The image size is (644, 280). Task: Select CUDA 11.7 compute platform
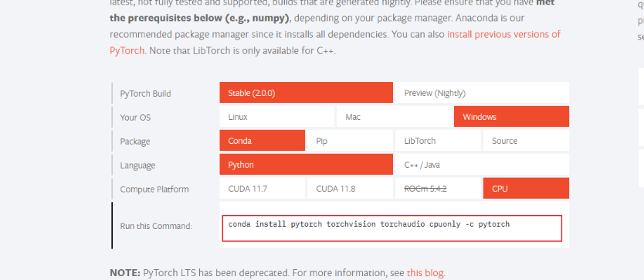click(x=262, y=189)
